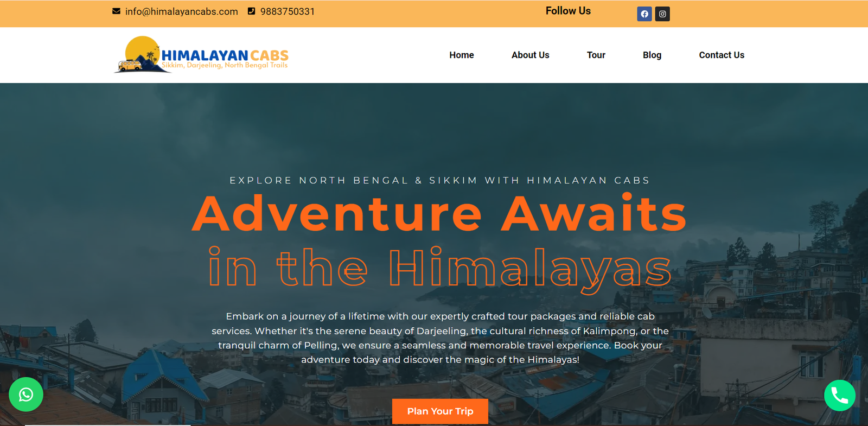
Task: Click the 'Embark on a journey' paragraph
Action: (x=440, y=338)
